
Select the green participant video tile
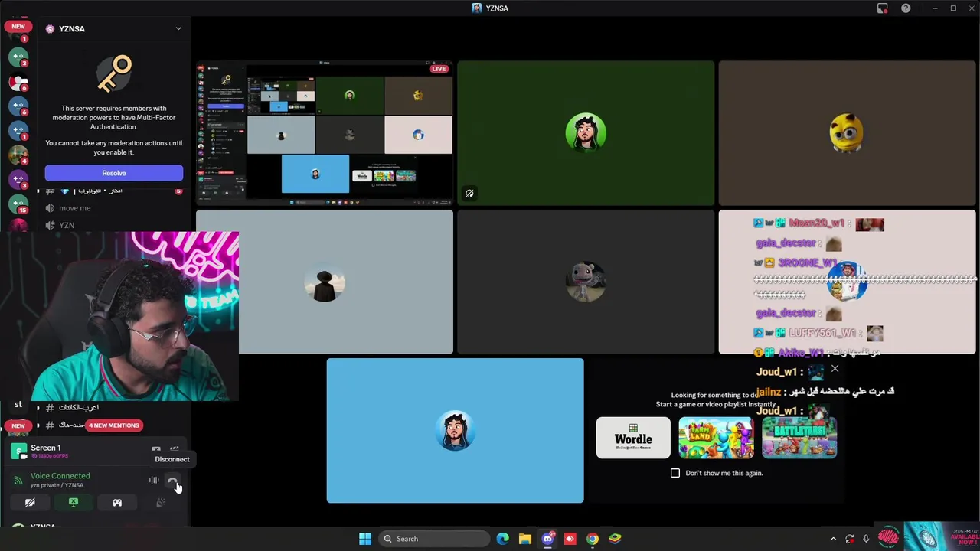pyautogui.click(x=586, y=133)
